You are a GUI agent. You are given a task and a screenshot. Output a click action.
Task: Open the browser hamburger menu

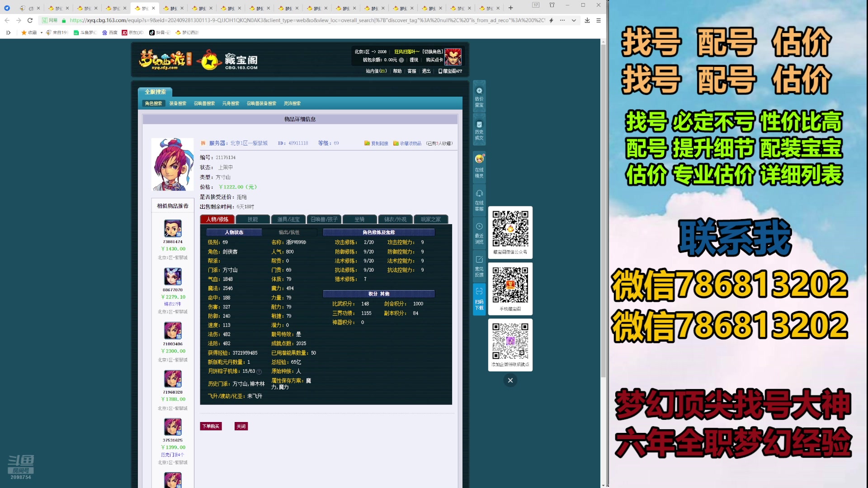pyautogui.click(x=599, y=20)
